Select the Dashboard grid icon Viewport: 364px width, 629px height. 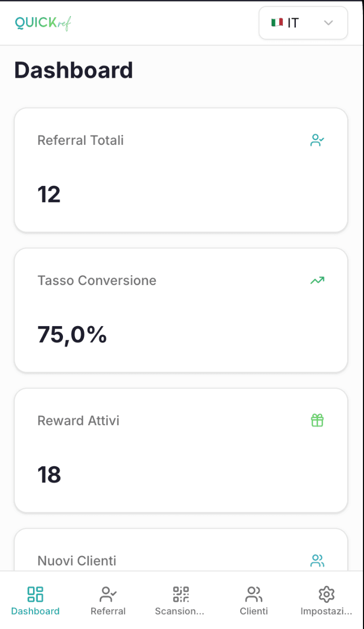(35, 594)
